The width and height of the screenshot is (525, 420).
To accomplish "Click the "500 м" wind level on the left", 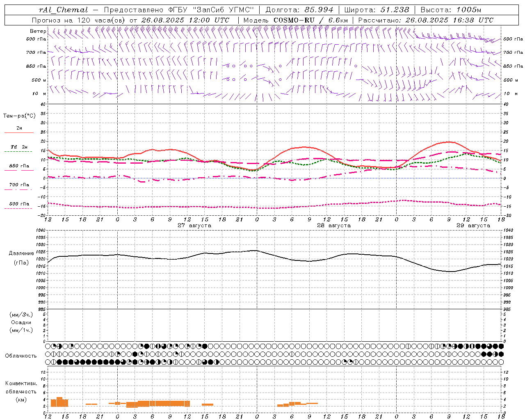I will [x=39, y=80].
